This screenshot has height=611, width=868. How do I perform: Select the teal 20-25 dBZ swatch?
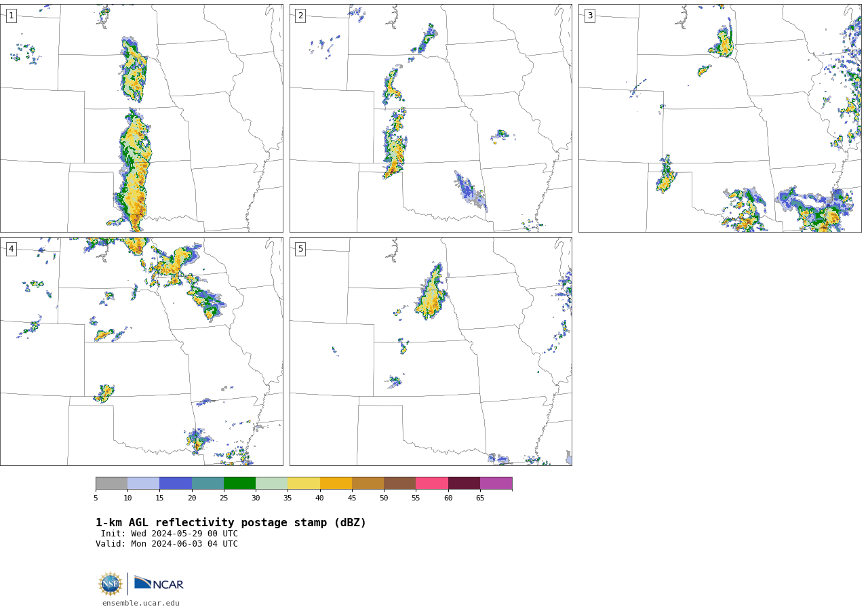tap(208, 484)
